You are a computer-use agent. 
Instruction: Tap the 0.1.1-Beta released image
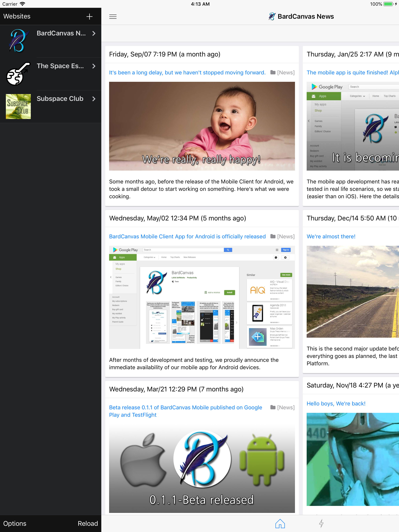click(x=202, y=468)
